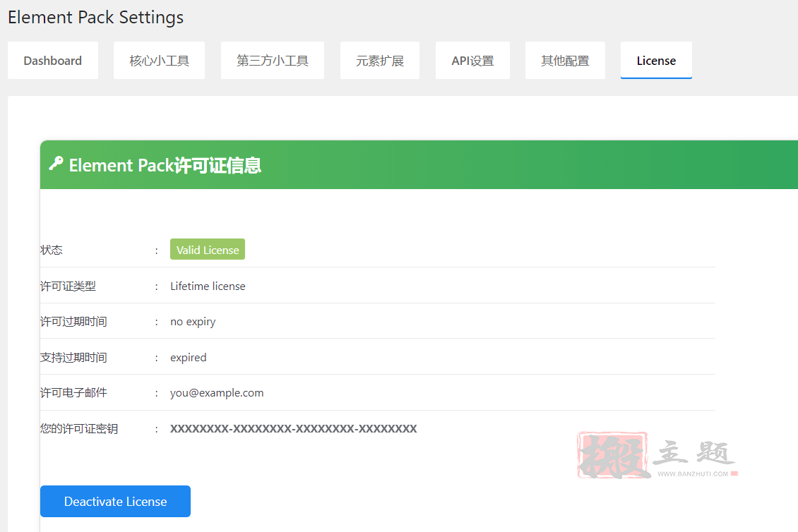The height and width of the screenshot is (532, 798).
Task: Click the 许可电子邮件 label
Action: tap(73, 392)
